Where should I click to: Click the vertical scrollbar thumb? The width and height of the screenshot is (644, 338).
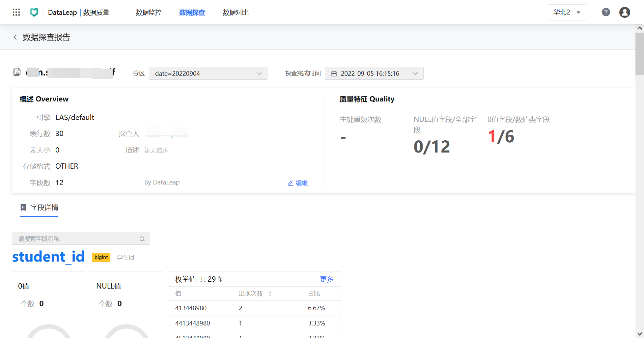click(640, 54)
